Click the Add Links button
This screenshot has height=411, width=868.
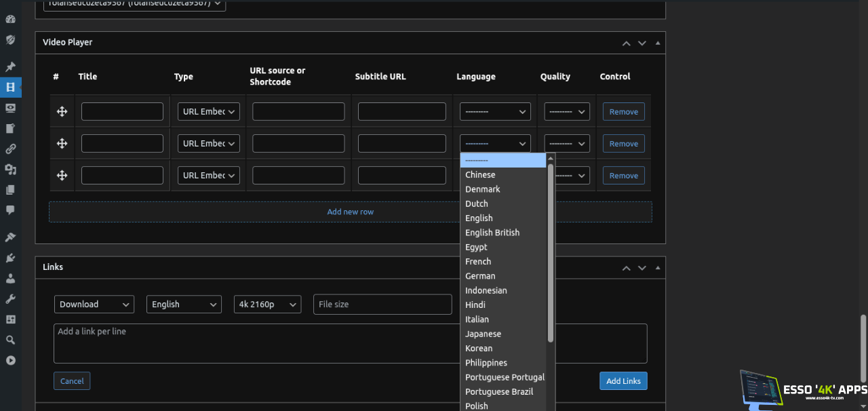[623, 381]
